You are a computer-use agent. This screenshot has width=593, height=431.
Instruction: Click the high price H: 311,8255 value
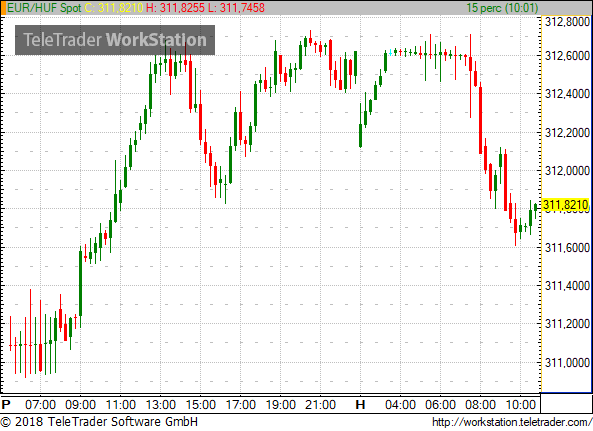click(175, 8)
